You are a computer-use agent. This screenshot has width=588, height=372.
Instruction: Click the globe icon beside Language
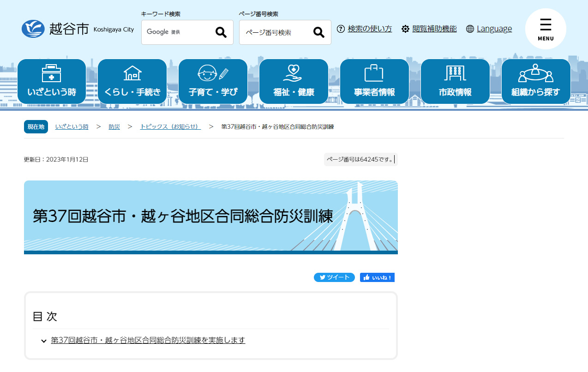click(470, 29)
